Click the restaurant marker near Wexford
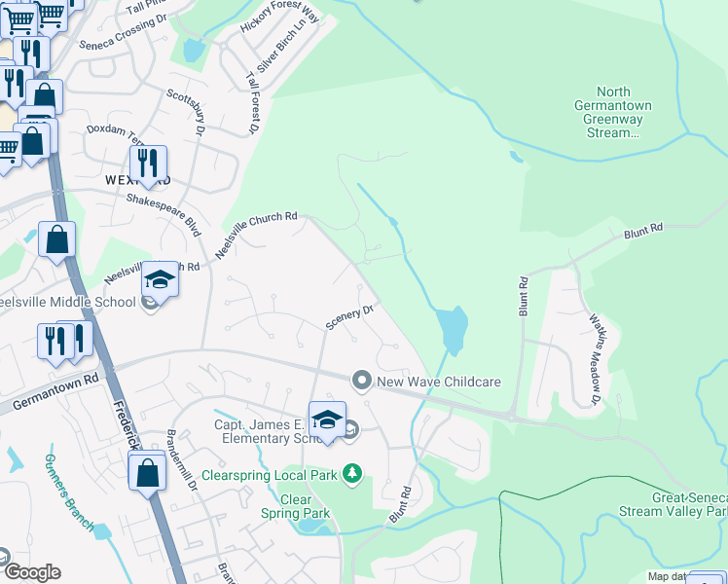 [x=148, y=165]
